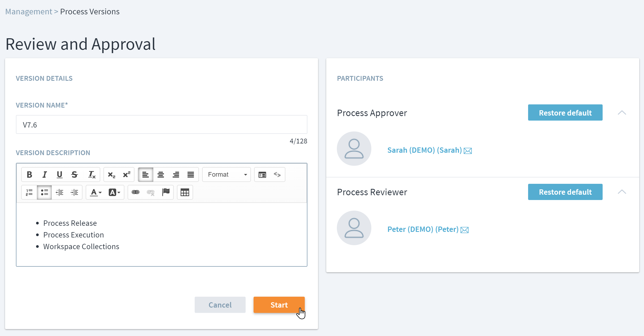The width and height of the screenshot is (644, 336).
Task: Click the strikethrough formatting icon
Action: click(75, 175)
